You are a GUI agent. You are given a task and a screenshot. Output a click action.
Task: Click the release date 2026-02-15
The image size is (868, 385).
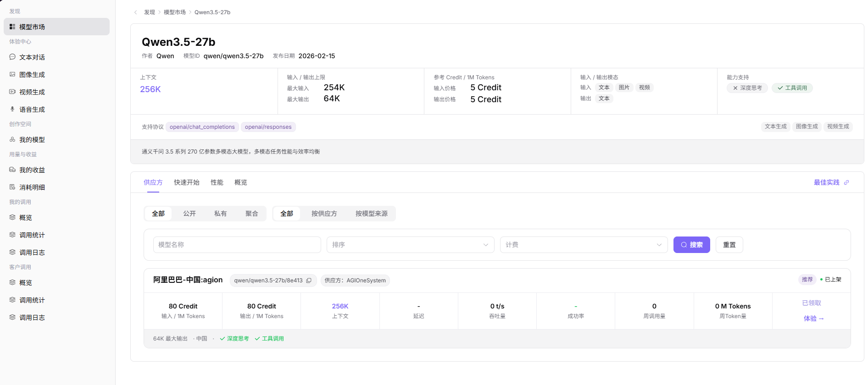coord(317,56)
